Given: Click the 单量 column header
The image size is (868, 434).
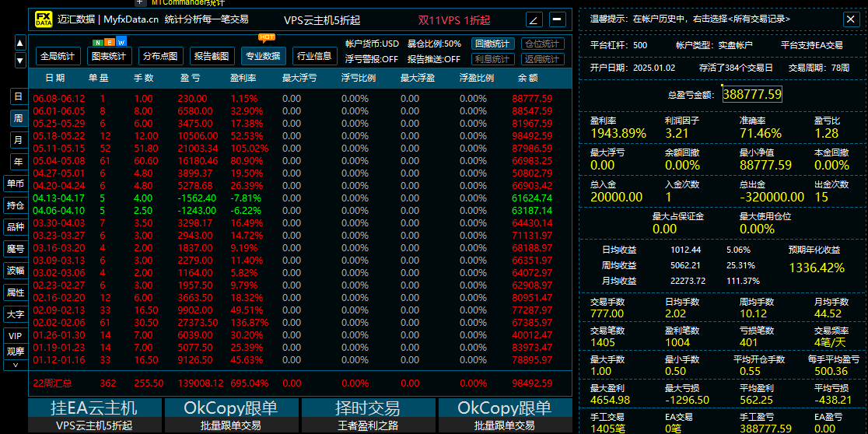Looking at the screenshot, I should 99,78.
